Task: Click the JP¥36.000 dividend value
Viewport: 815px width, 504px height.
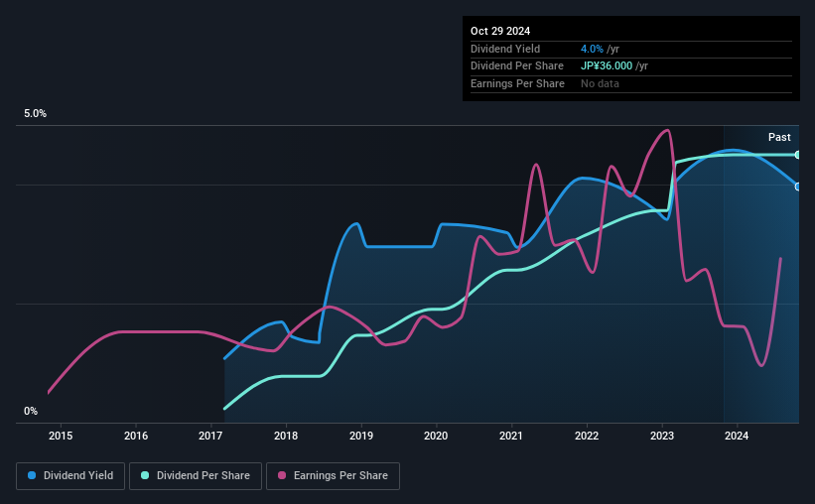Action: tap(607, 66)
